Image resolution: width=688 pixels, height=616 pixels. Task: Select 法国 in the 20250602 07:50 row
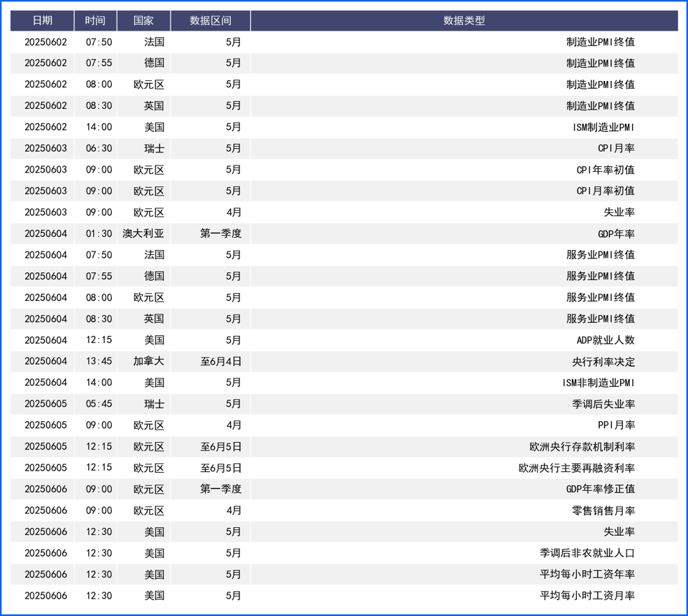point(155,42)
